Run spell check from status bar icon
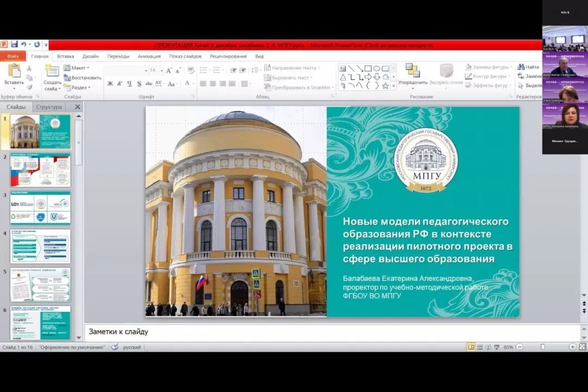This screenshot has height=392, width=588. 115,347
